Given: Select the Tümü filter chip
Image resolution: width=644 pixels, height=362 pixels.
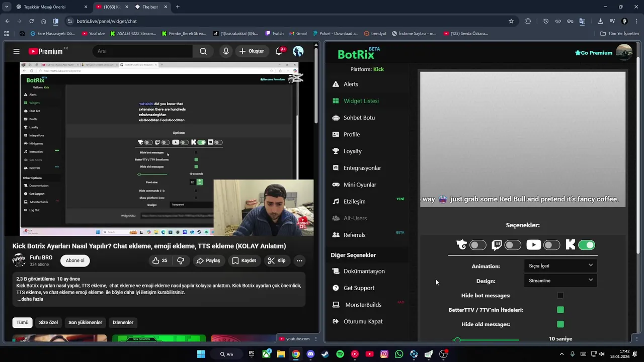Looking at the screenshot, I should click(22, 322).
